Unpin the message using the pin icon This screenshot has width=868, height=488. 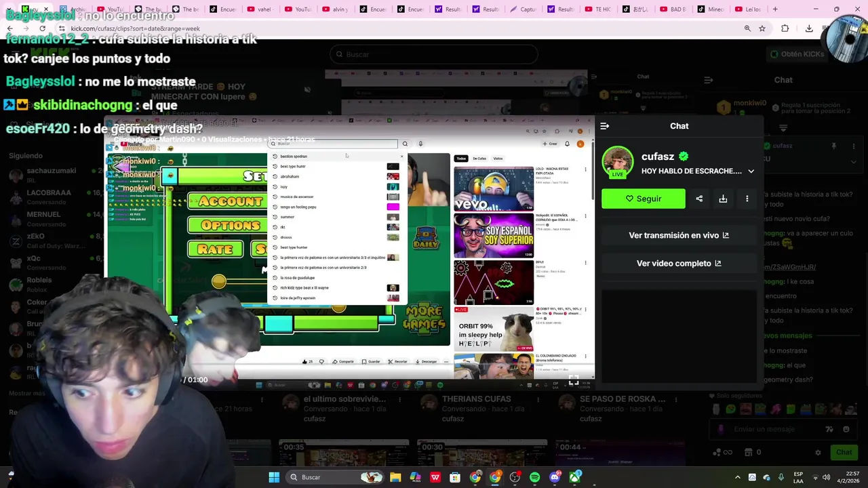tap(834, 146)
